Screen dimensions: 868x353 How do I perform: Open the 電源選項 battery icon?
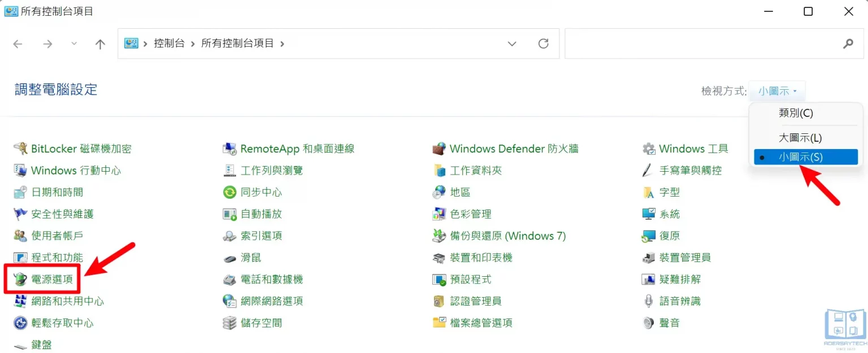click(21, 279)
